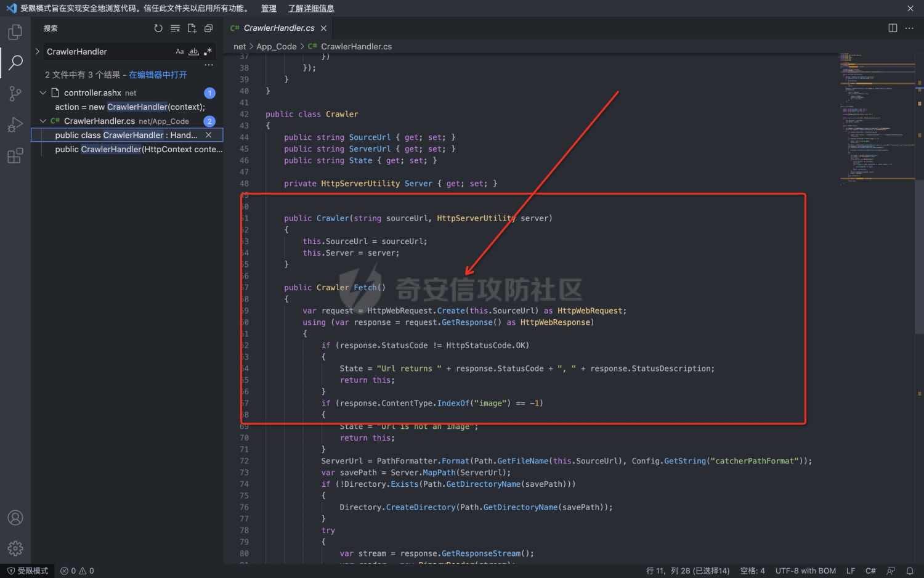Expand the replace field toggle chevron

pos(38,52)
